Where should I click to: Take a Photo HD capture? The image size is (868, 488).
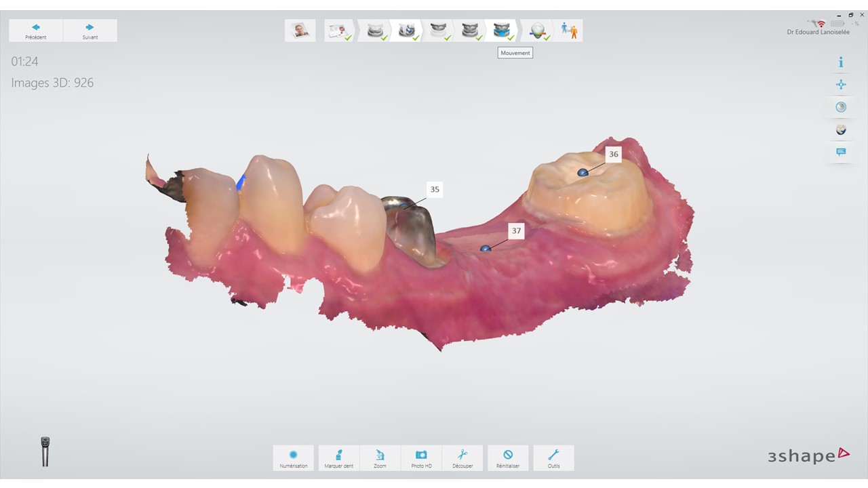pyautogui.click(x=421, y=457)
